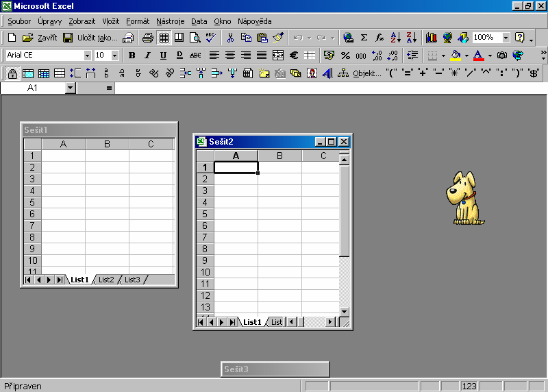The image size is (548, 392).
Task: Open the font size 10 dropdown
Action: pyautogui.click(x=114, y=56)
